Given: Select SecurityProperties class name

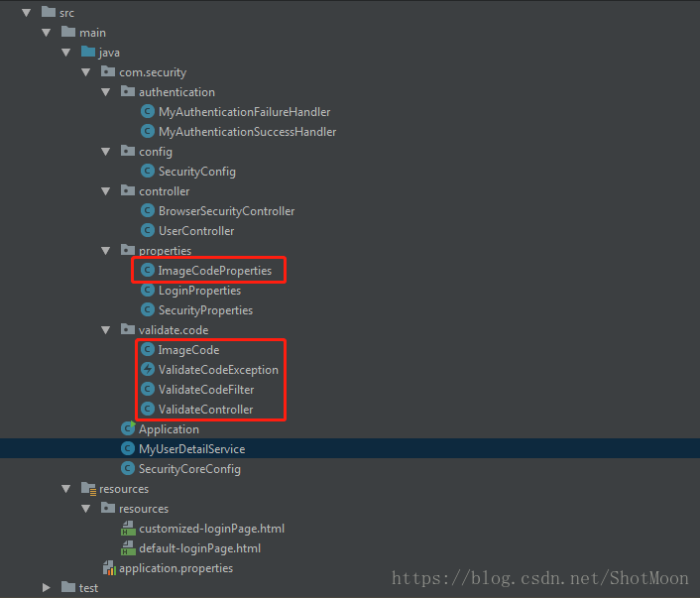Looking at the screenshot, I should 205,310.
